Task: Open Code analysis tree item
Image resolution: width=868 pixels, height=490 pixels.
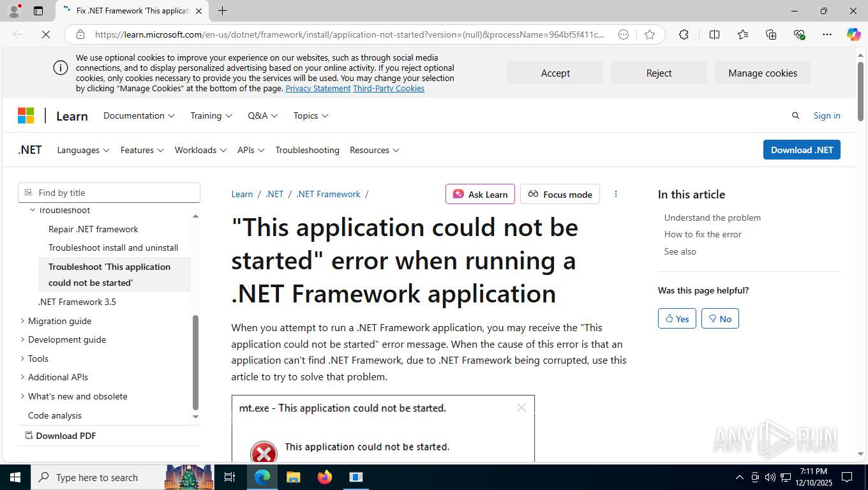Action: tap(55, 415)
